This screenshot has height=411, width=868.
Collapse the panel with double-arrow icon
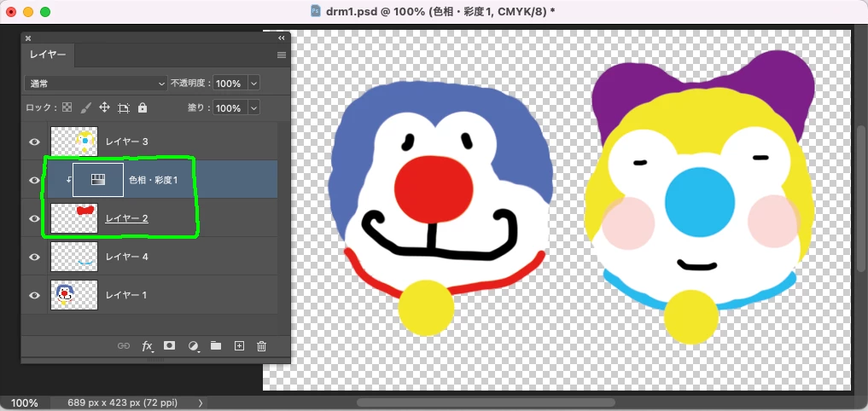[x=281, y=38]
